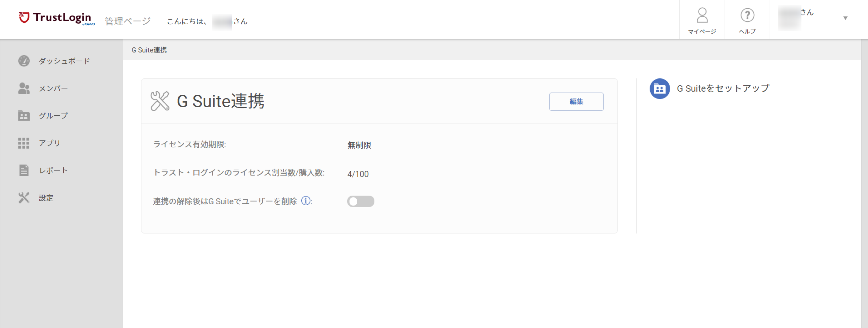The width and height of the screenshot is (868, 328).
Task: Click the G Suiteをセットアップ blue icon
Action: [659, 88]
